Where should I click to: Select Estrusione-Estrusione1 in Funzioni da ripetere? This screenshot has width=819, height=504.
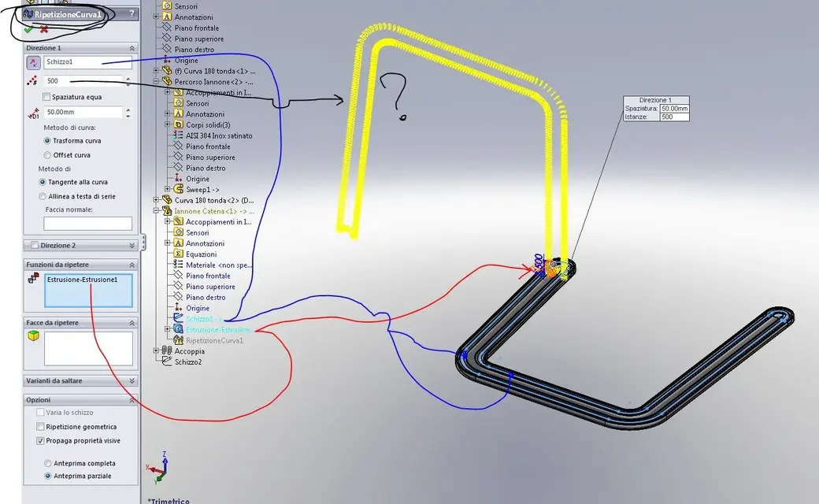(x=83, y=280)
